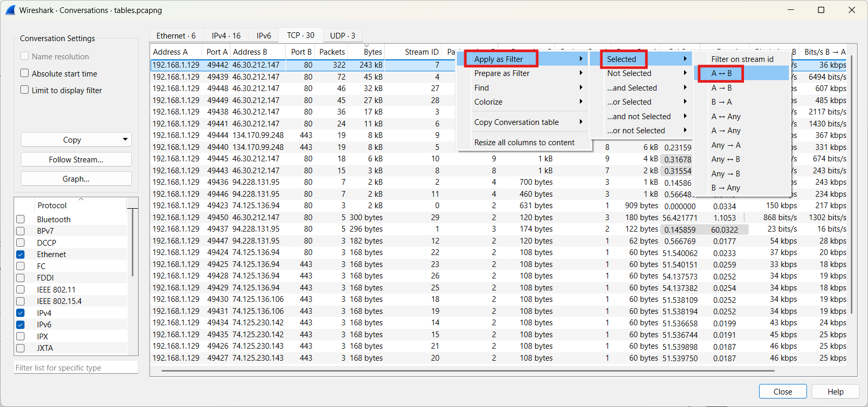Screen dimensions: 868x407
Task: Click the Copy Conversation table submenu arrow
Action: [x=580, y=122]
